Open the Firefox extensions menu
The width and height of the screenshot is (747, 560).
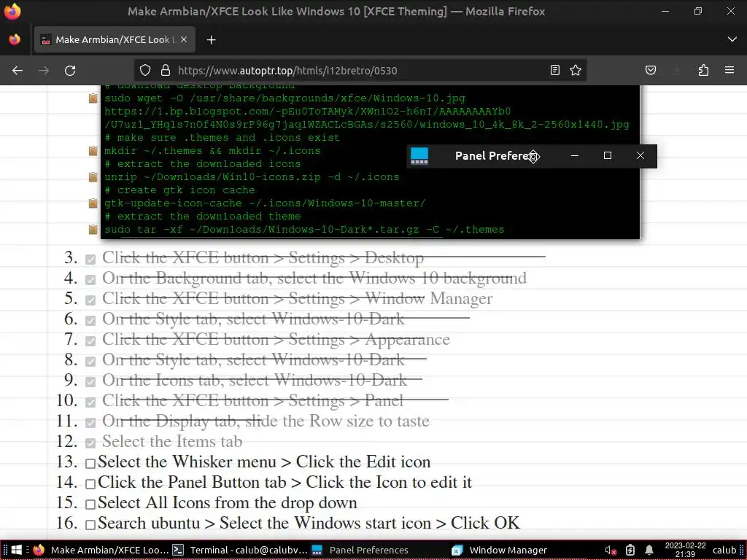click(x=703, y=71)
